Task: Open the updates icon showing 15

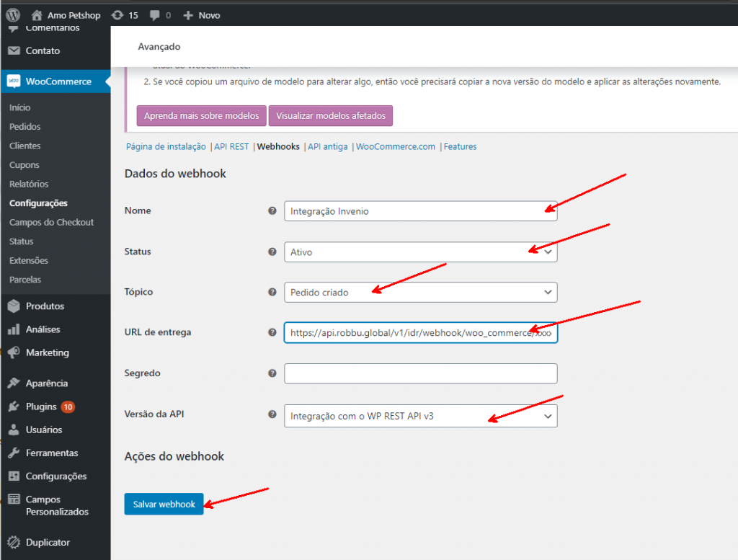Action: pos(117,15)
